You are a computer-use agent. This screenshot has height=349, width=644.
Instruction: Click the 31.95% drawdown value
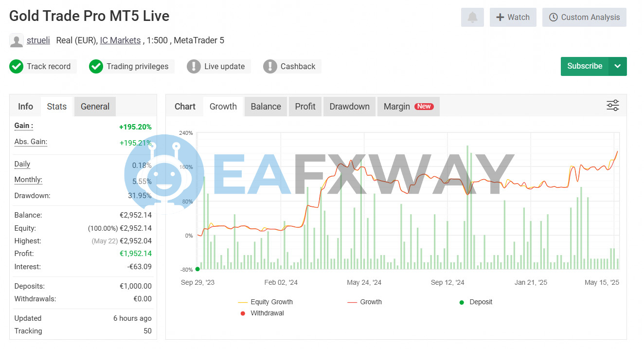coord(140,196)
